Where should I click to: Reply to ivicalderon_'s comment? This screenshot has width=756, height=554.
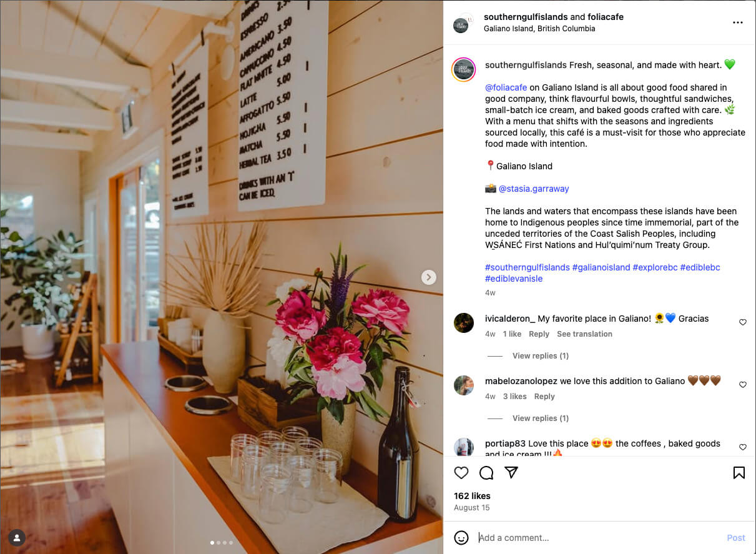point(539,334)
